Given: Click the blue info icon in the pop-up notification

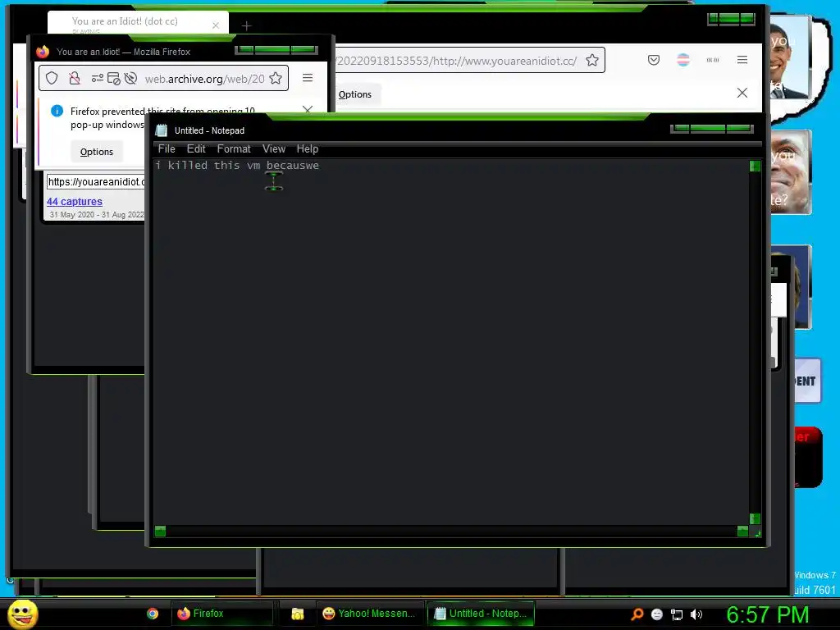Looking at the screenshot, I should (57, 111).
